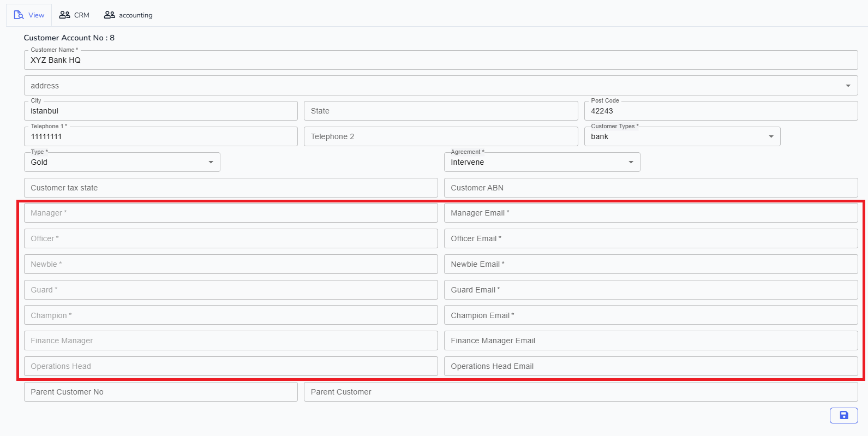Select the Officer Email field
Screen dimensions: 868x436
[x=650, y=238]
